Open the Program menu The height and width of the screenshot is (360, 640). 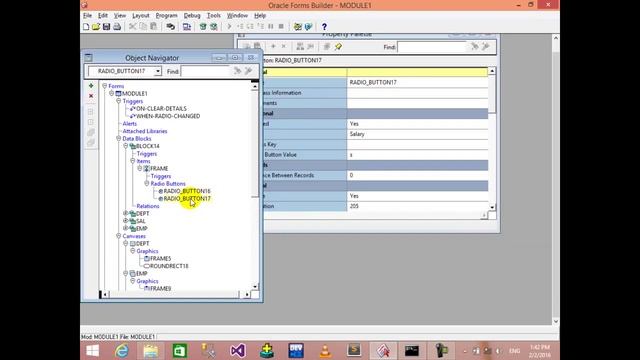coord(167,16)
